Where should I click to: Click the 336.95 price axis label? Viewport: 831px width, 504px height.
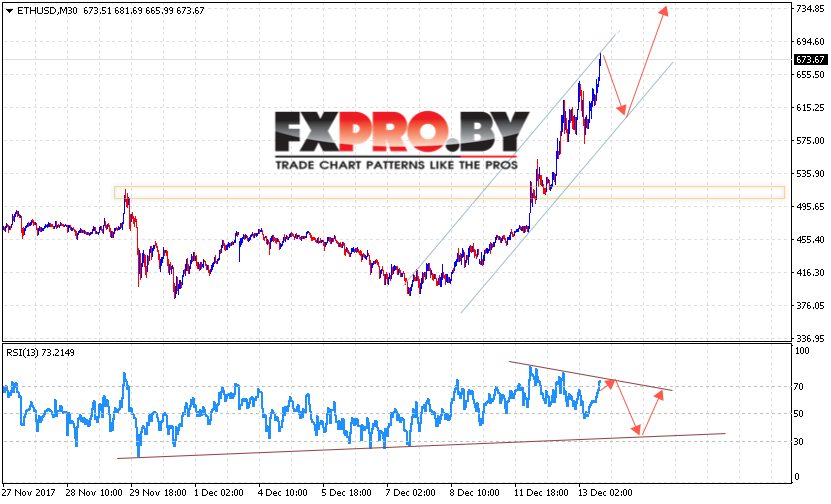pos(810,338)
